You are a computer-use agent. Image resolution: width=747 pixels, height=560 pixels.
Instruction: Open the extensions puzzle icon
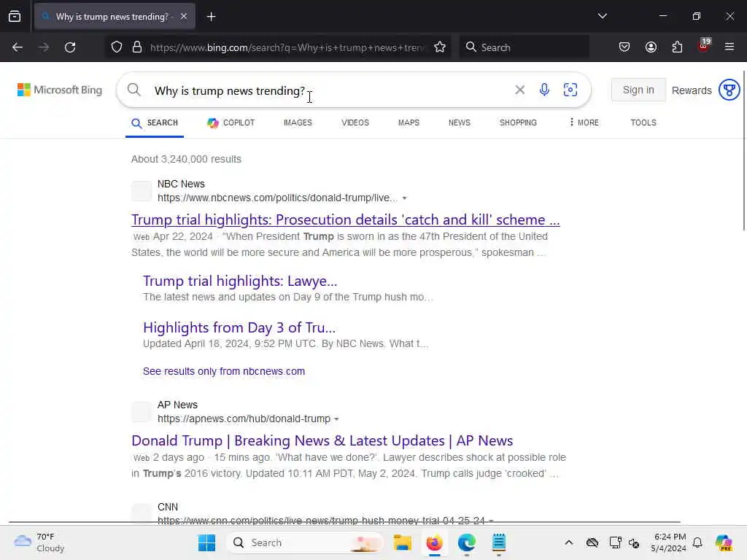click(x=677, y=47)
